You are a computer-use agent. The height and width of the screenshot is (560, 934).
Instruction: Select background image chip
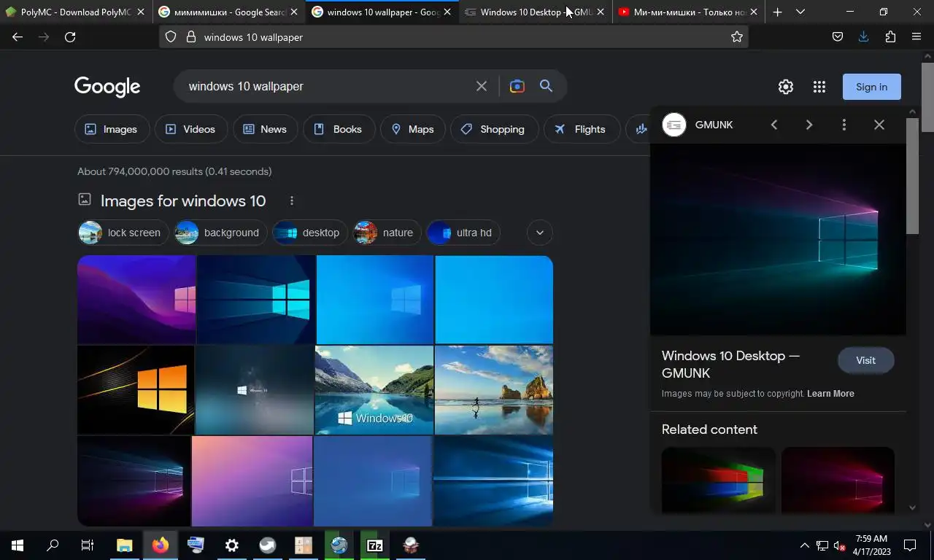click(220, 233)
